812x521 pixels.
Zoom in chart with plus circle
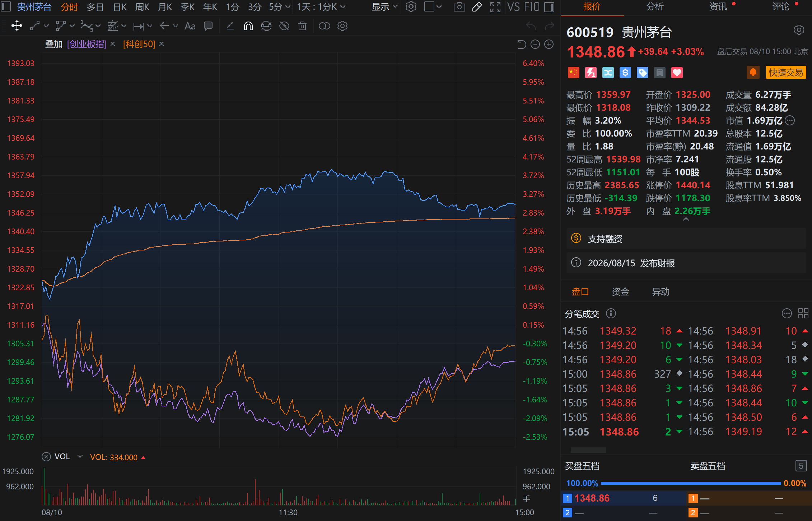(549, 44)
